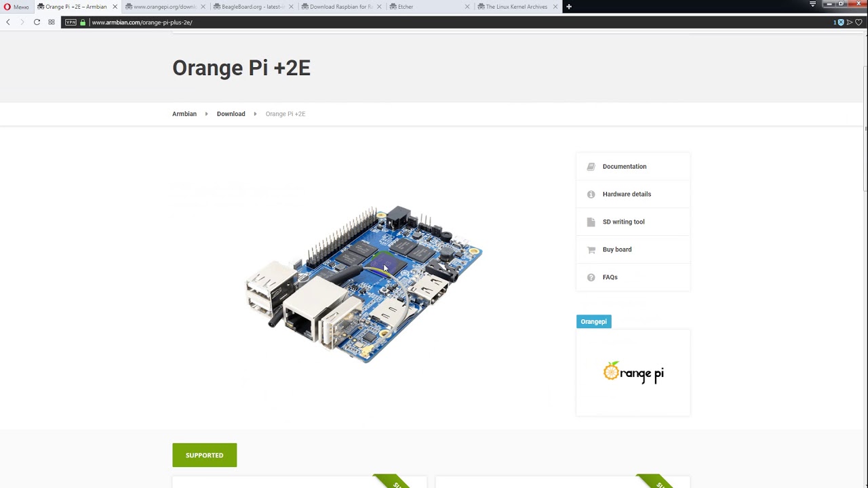Open a new tab with plus button

[x=569, y=7]
